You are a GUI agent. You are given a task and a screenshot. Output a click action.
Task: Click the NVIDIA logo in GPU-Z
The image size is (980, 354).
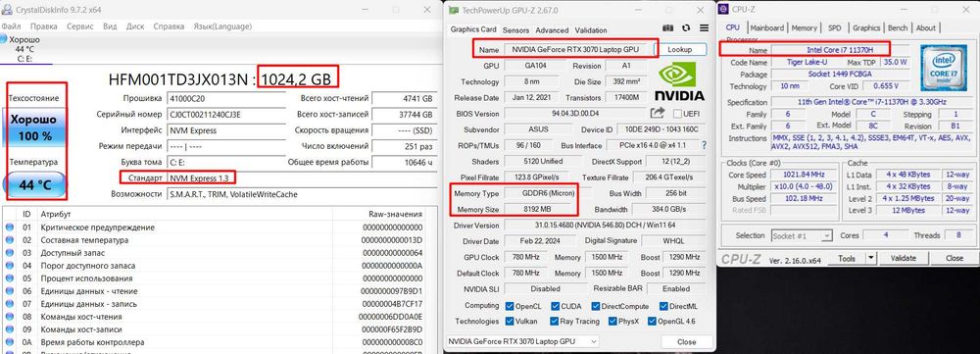tap(679, 82)
